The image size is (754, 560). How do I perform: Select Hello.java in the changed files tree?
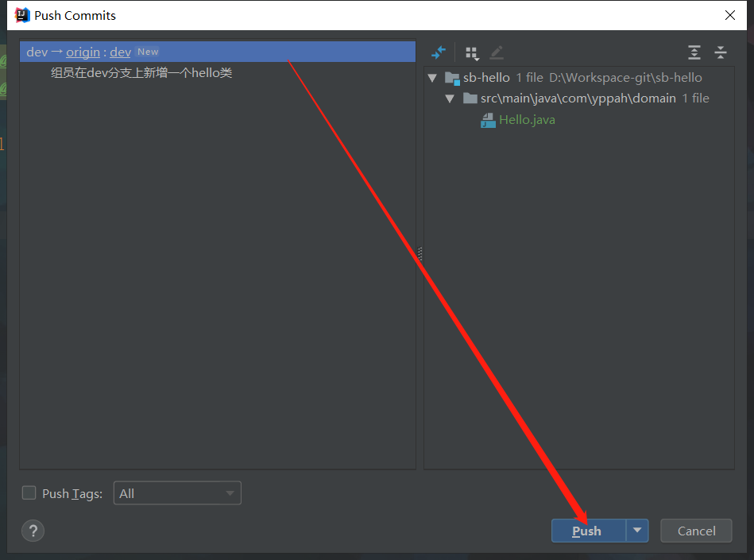[527, 120]
